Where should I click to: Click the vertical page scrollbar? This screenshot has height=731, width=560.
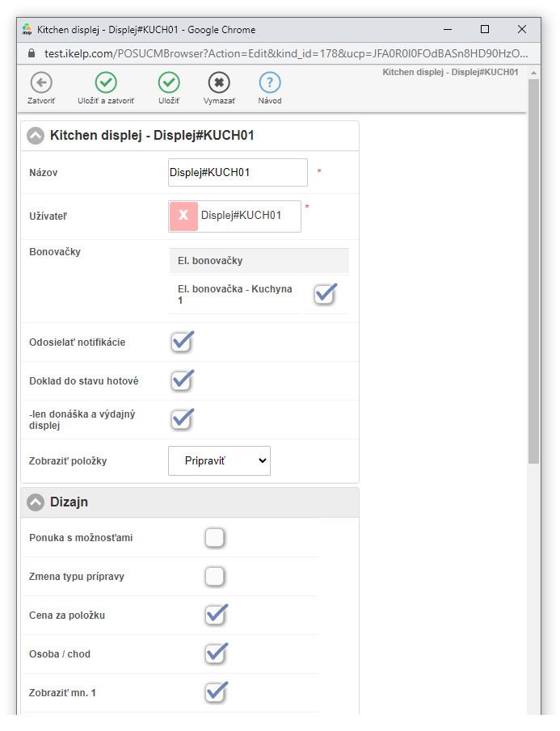pyautogui.click(x=533, y=323)
